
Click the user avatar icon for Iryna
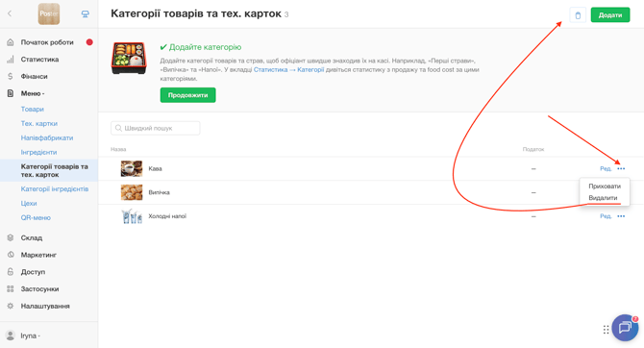point(11,336)
